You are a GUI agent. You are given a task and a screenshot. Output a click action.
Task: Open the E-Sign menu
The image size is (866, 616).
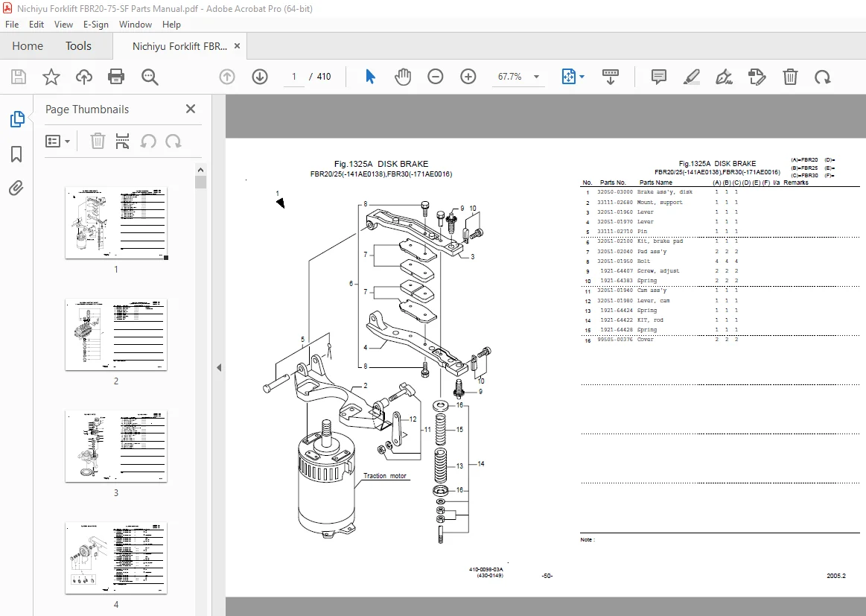95,25
